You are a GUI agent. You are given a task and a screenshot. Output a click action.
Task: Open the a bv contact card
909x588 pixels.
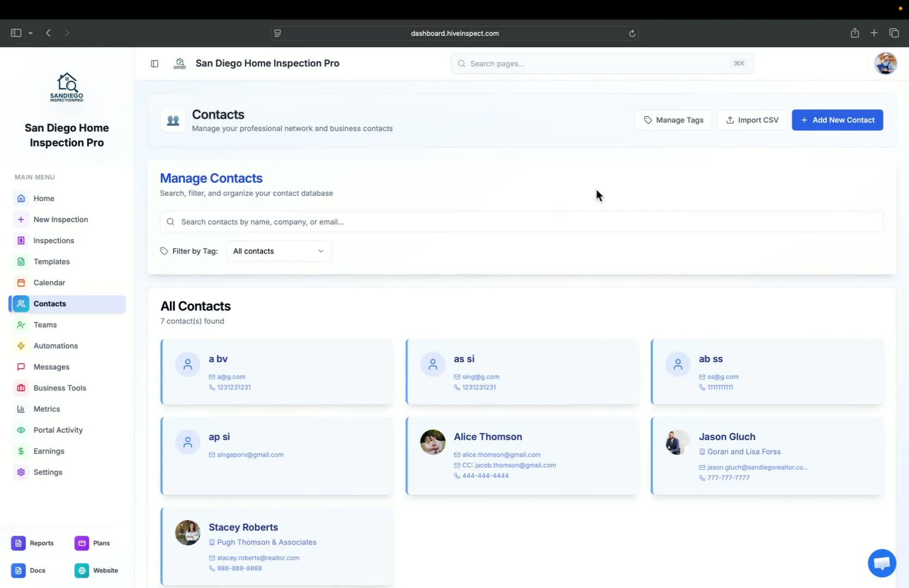coord(277,372)
